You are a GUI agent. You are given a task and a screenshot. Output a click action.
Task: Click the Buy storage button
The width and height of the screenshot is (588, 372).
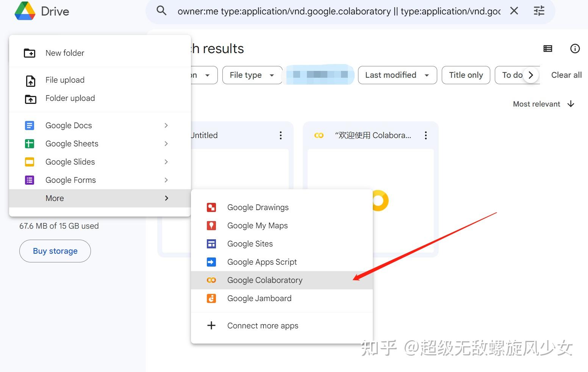[x=55, y=251]
